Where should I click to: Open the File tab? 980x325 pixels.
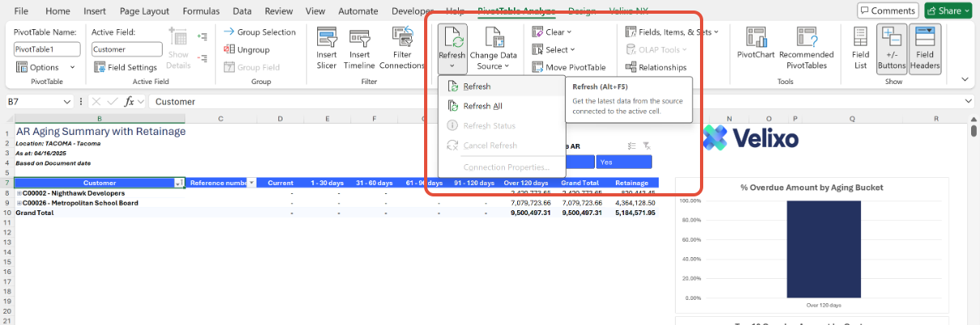22,11
